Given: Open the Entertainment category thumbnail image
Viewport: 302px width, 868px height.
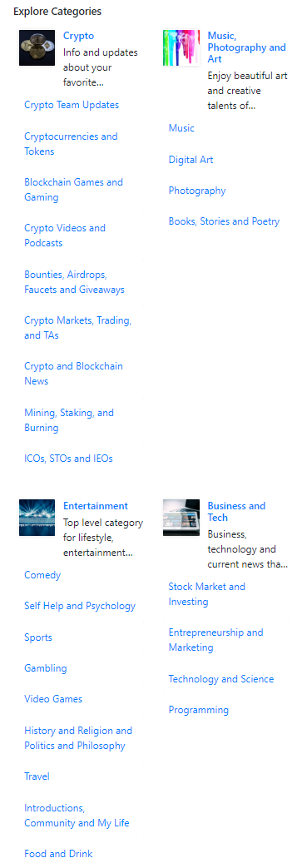Looking at the screenshot, I should click(37, 518).
